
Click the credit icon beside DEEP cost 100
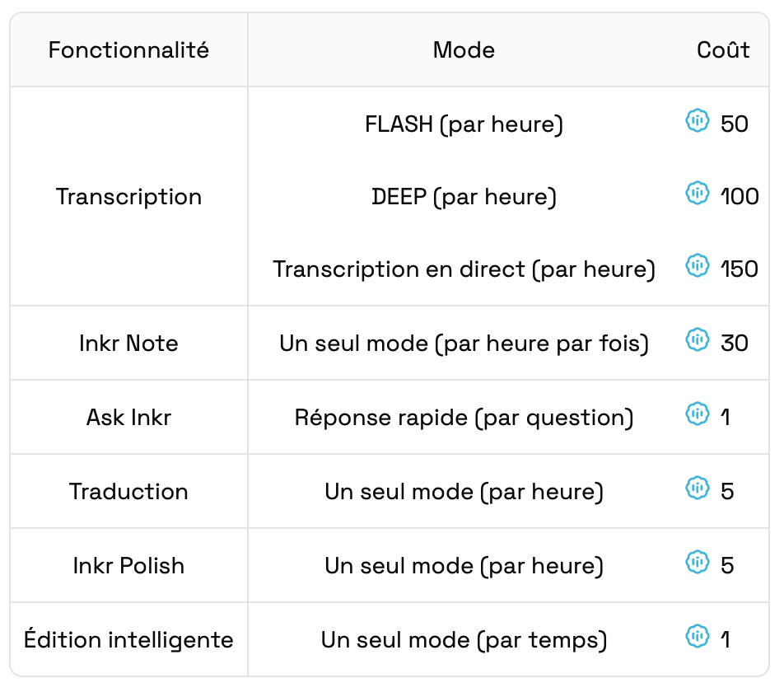tap(698, 194)
